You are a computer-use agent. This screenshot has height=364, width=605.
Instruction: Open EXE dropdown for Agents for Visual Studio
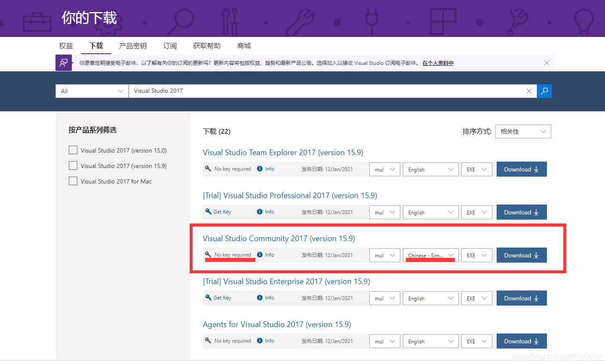(x=477, y=341)
